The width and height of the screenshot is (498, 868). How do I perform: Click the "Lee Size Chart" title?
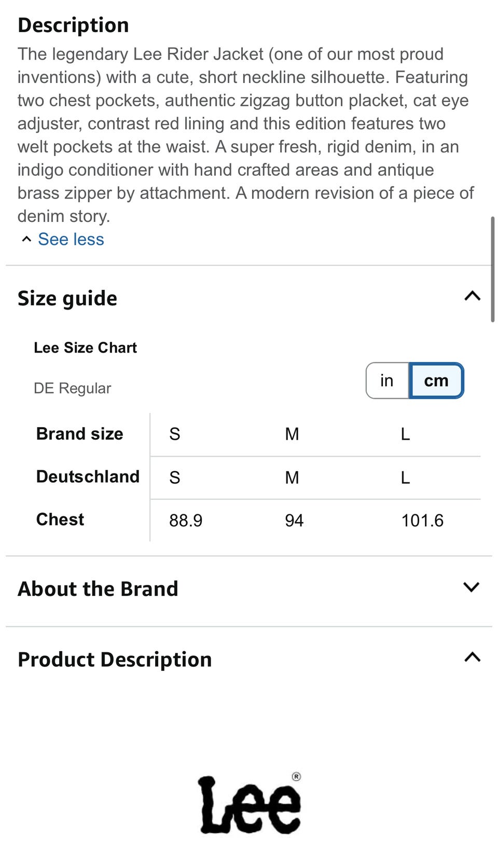click(85, 347)
